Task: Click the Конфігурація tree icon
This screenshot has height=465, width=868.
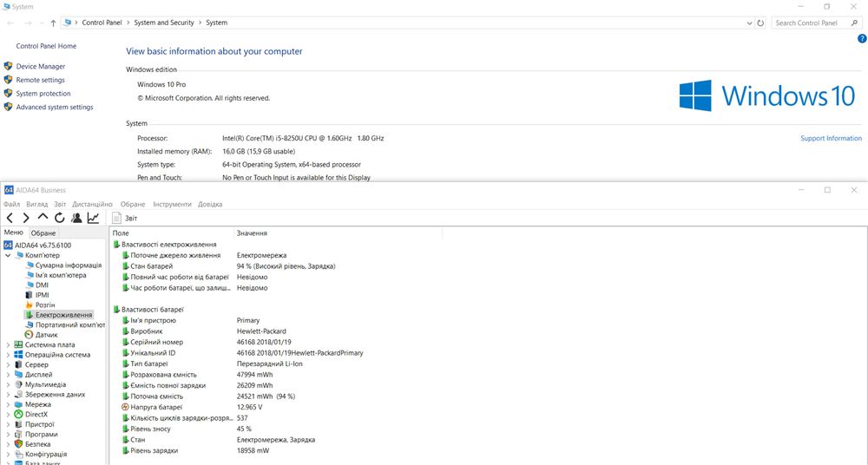Action: click(x=18, y=454)
